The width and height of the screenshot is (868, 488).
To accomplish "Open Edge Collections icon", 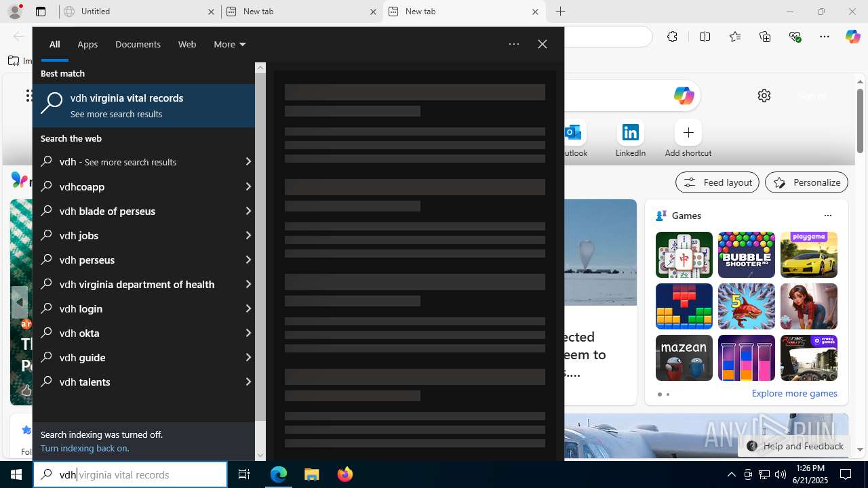I will click(x=765, y=37).
